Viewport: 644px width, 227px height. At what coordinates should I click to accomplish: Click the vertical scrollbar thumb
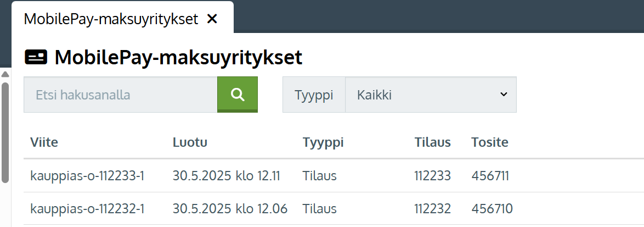coord(5,132)
